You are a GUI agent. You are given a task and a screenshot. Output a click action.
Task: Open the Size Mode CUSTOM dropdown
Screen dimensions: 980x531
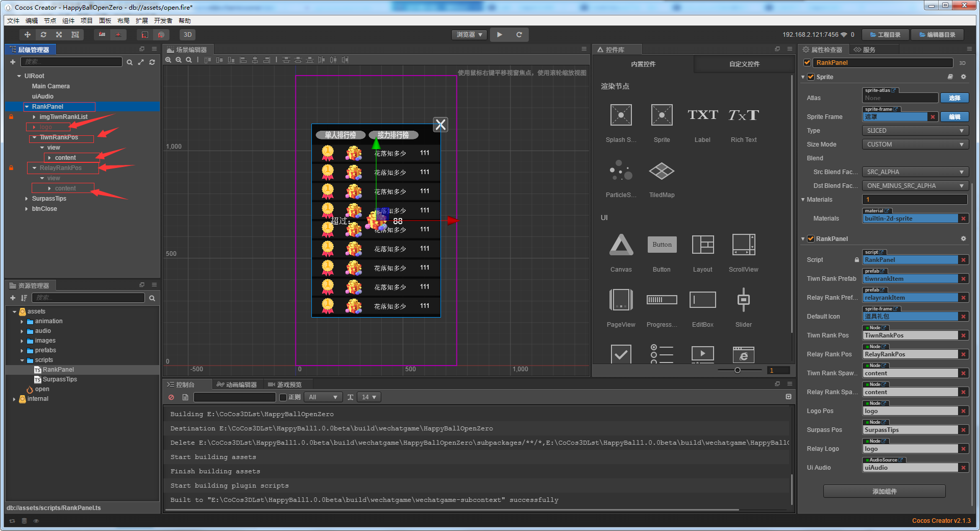point(914,144)
